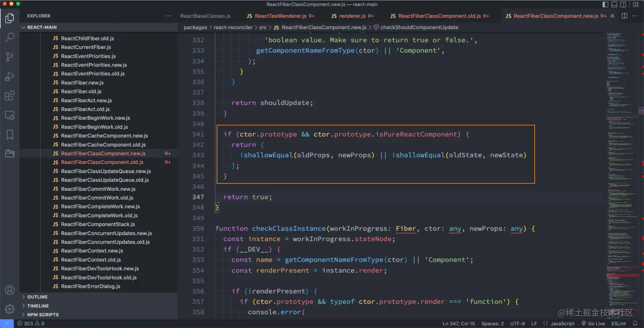Change end of line sequence LF
The image size is (644, 328).
pos(534,324)
